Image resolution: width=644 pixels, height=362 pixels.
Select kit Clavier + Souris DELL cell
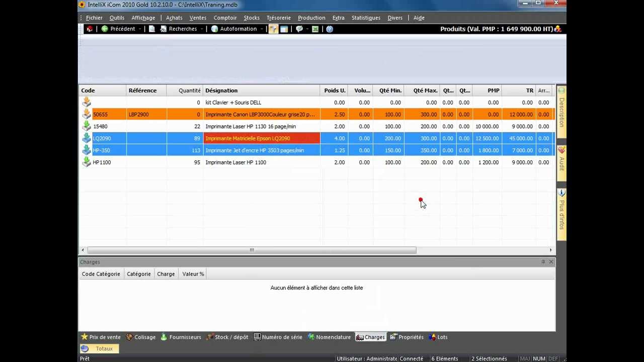click(262, 103)
